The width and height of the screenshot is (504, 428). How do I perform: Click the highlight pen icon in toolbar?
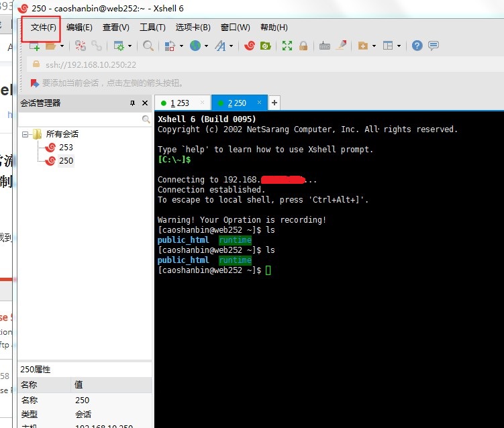pyautogui.click(x=342, y=45)
